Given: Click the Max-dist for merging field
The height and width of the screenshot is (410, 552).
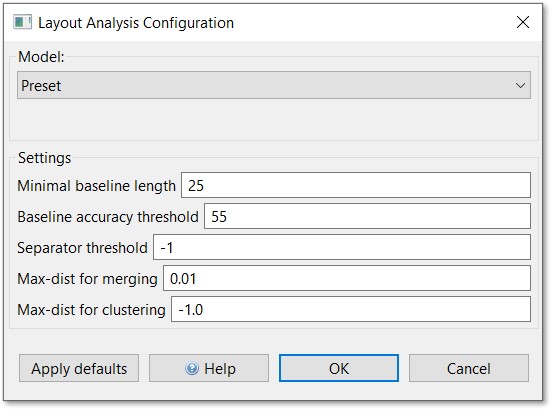Looking at the screenshot, I should click(347, 278).
